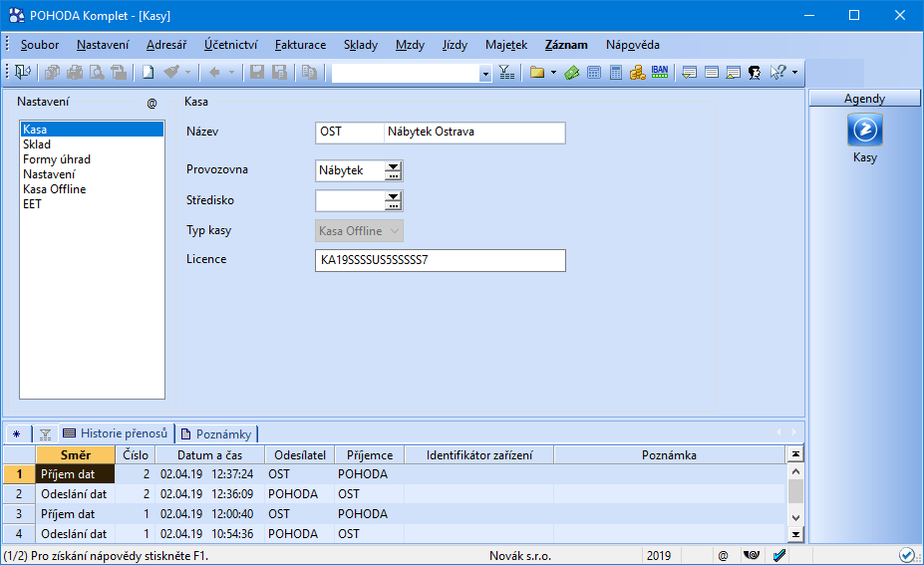Click the 2019 year in status bar
Image resolution: width=924 pixels, height=565 pixels.
pos(659,556)
